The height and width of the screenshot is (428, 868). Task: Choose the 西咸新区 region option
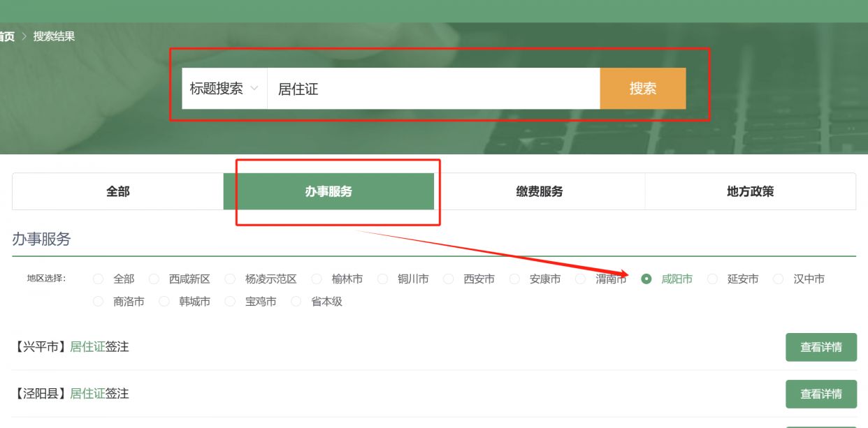154,279
